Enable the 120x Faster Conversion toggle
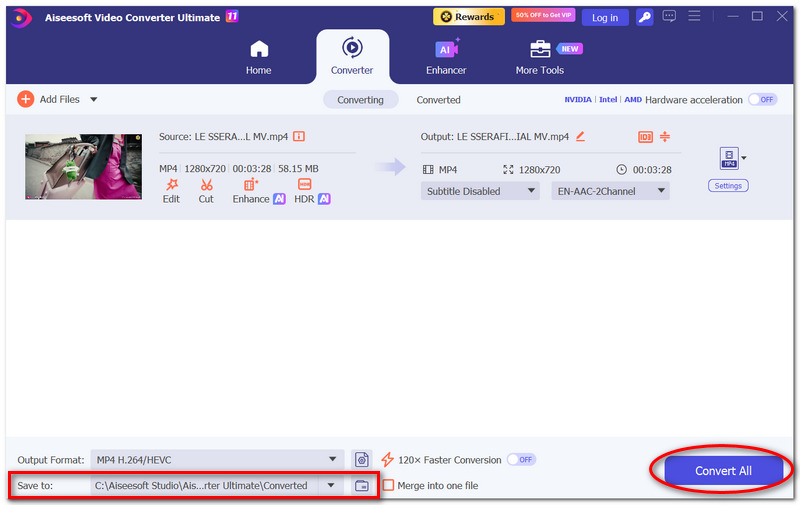 pos(521,460)
